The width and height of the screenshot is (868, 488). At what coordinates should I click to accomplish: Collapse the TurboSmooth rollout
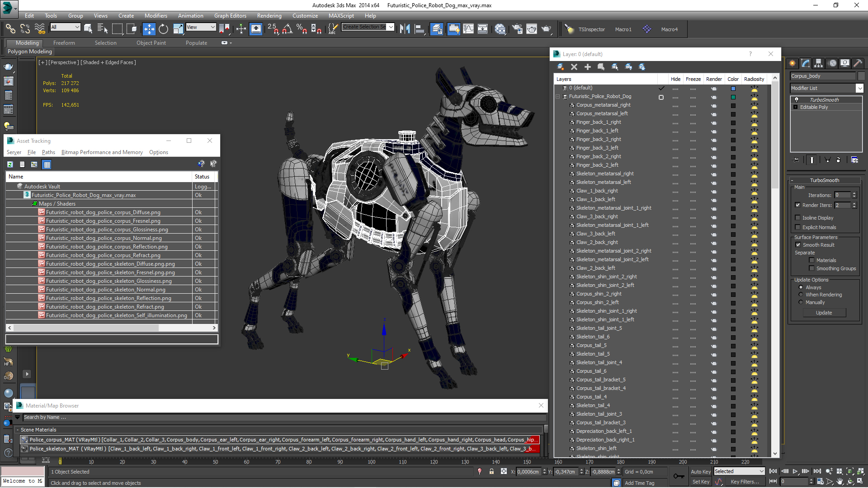click(824, 180)
